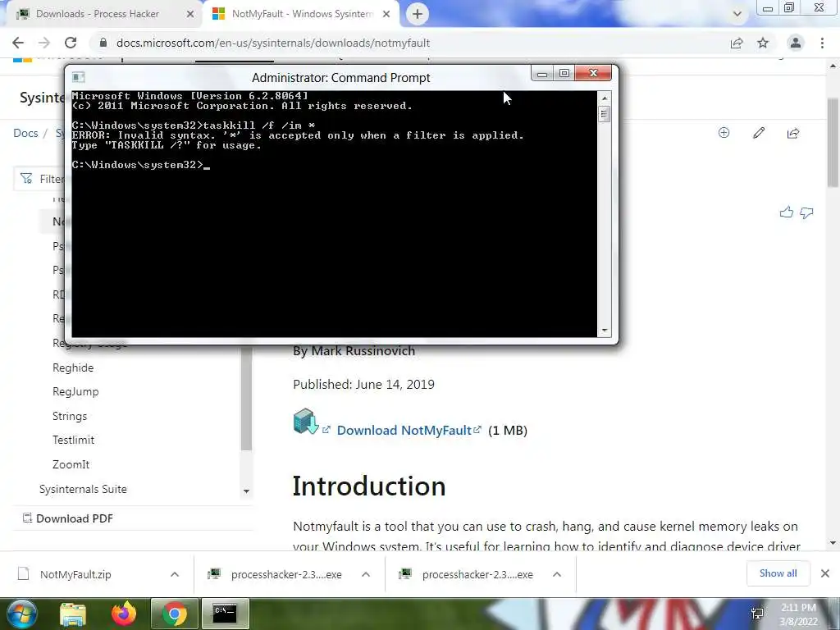
Task: Reload the NotMyFault page
Action: pyautogui.click(x=71, y=43)
